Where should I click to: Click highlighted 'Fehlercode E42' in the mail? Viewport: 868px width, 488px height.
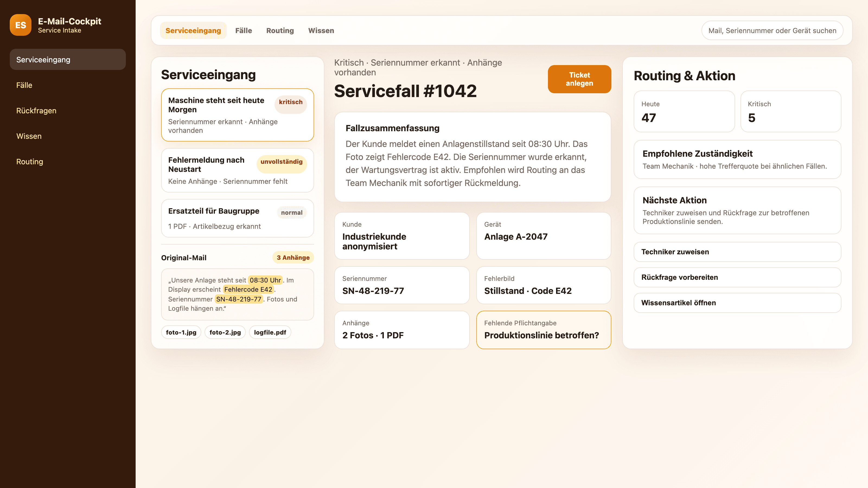pos(248,289)
